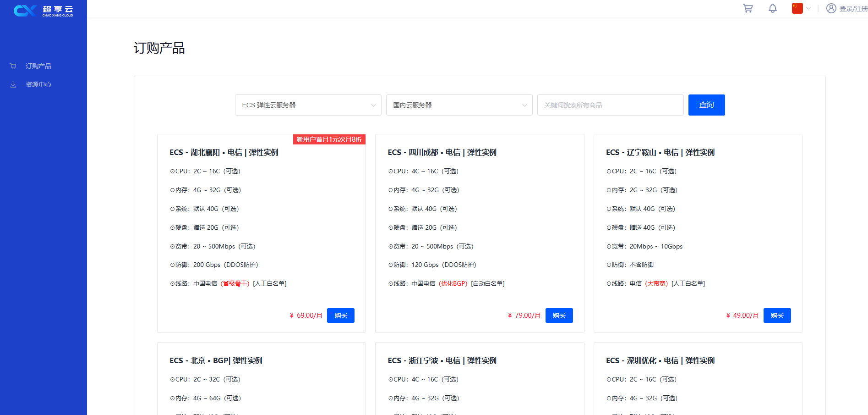Focus the keyword search input field
Viewport: 868px width, 415px height.
pos(610,105)
